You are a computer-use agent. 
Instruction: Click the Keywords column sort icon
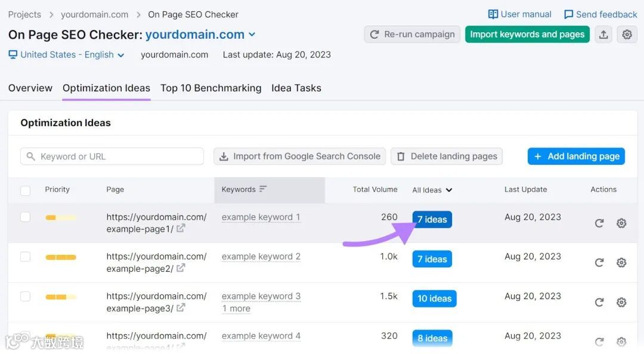tap(263, 189)
